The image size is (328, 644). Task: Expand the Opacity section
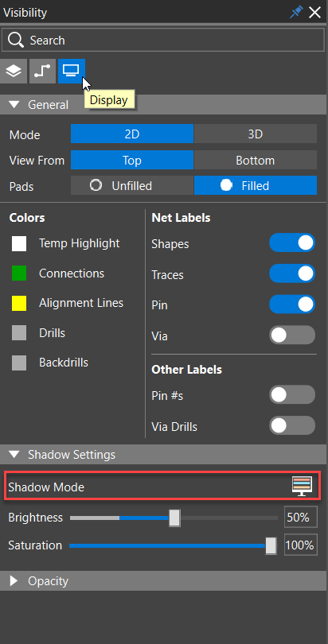tap(14, 580)
